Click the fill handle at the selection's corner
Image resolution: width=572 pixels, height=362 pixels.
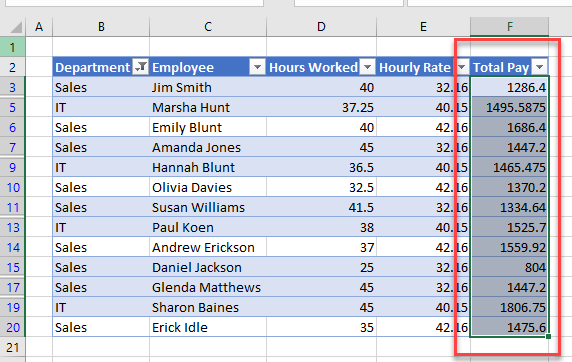[548, 336]
